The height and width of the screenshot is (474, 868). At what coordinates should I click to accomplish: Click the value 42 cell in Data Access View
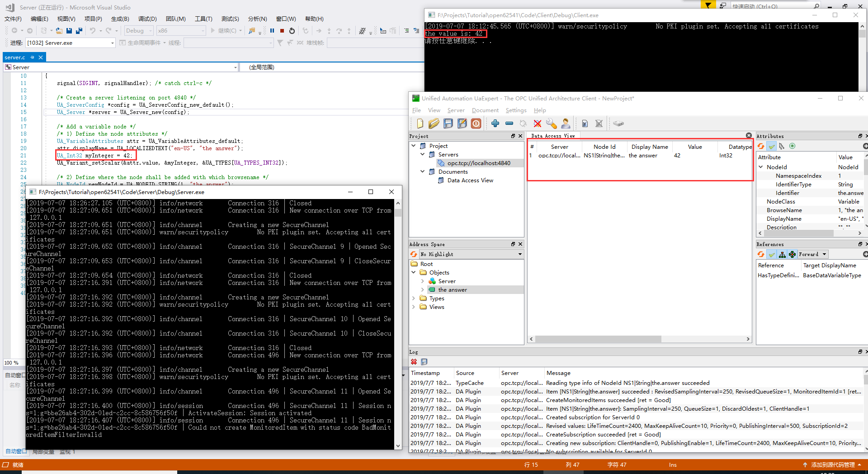point(677,155)
